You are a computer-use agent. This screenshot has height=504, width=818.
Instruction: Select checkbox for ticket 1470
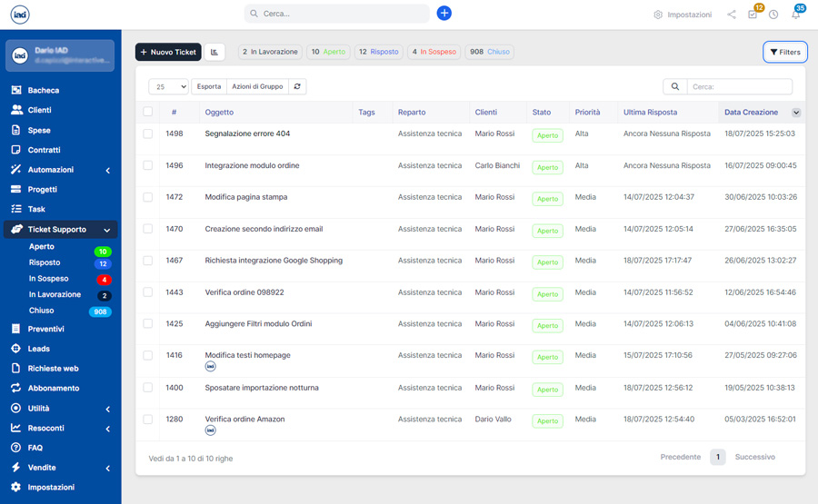pyautogui.click(x=147, y=229)
